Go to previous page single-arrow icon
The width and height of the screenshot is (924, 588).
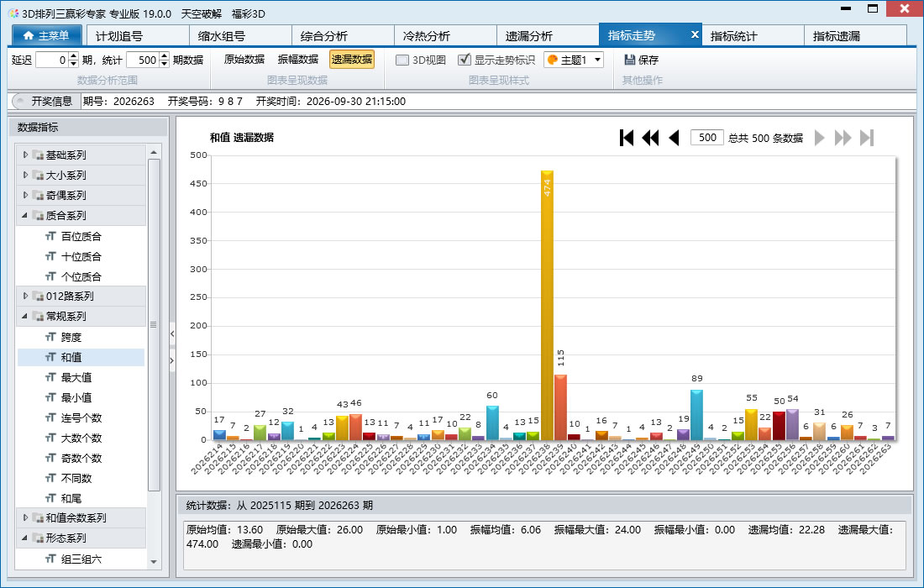pos(675,138)
